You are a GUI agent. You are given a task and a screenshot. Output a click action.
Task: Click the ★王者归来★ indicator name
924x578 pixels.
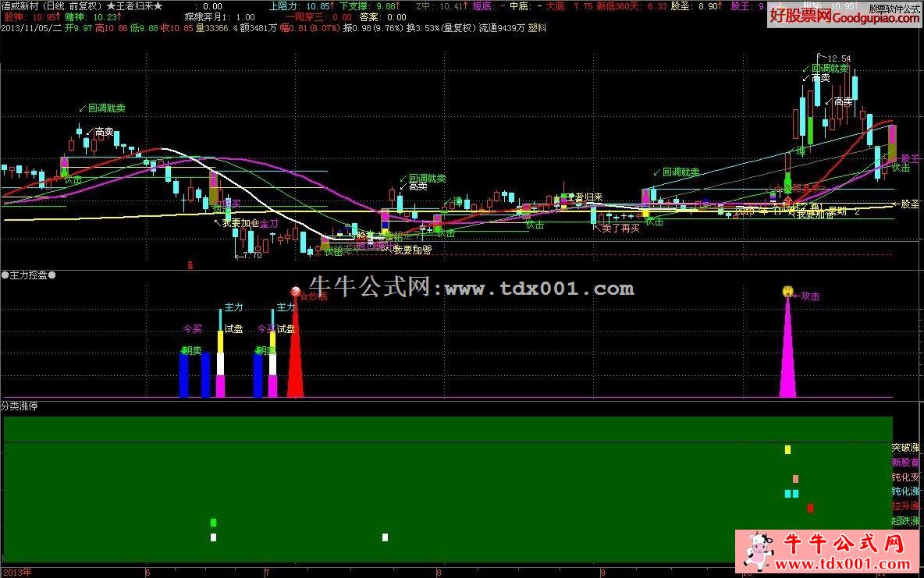click(135, 5)
